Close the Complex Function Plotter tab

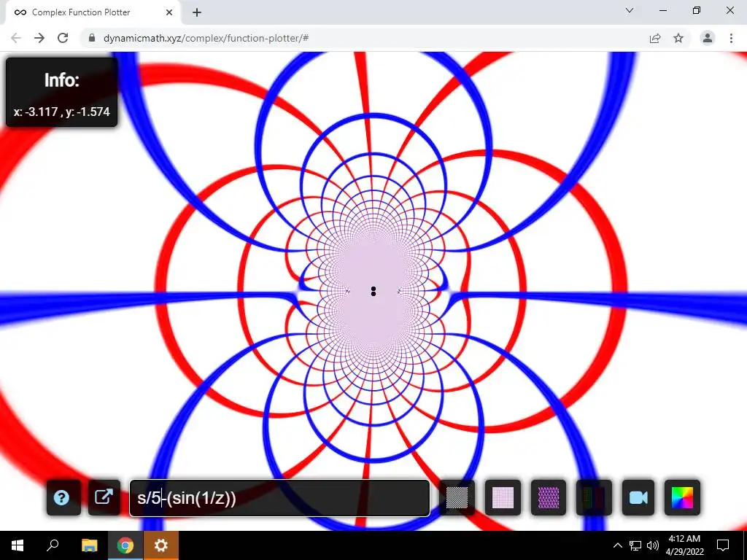click(169, 12)
